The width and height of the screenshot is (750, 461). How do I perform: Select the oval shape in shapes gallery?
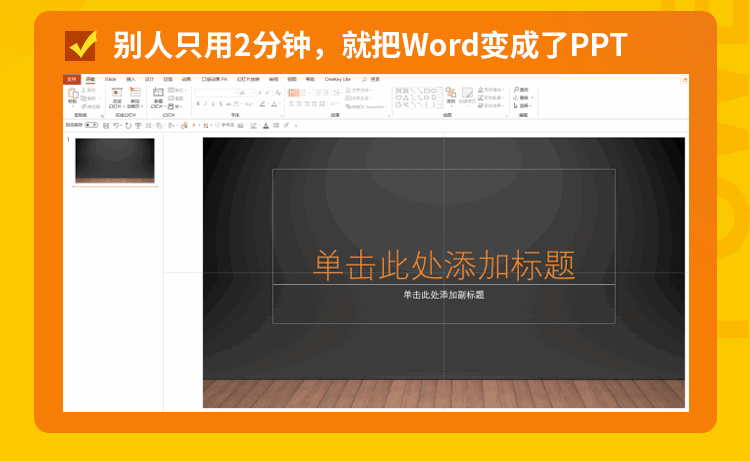coord(433,90)
